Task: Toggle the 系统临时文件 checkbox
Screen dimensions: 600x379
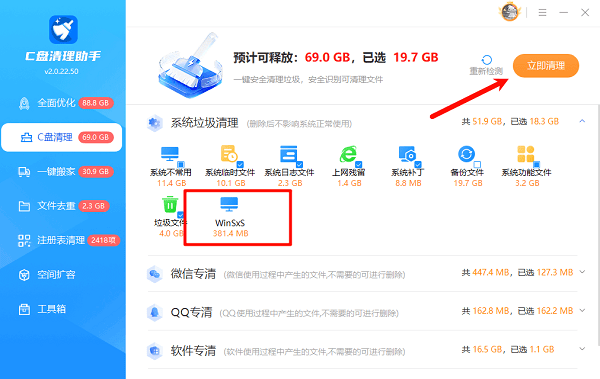Action: pos(240,165)
